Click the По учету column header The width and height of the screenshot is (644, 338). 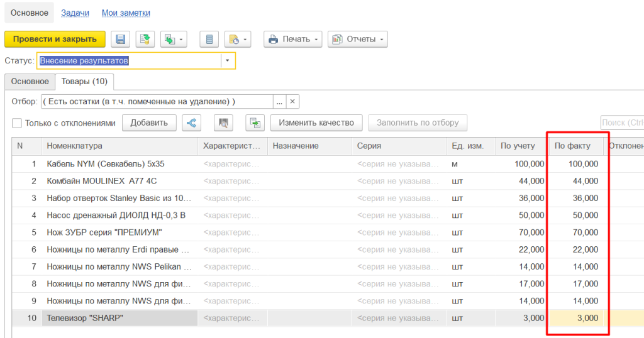[522, 146]
